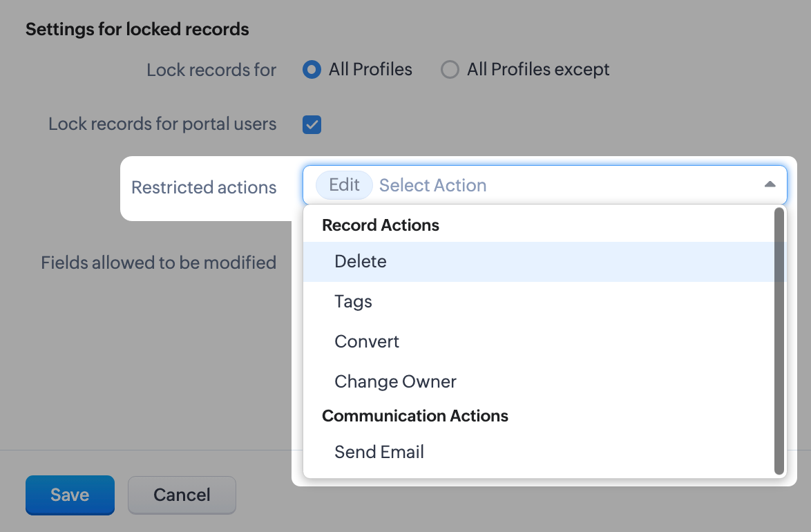Viewport: 811px width, 532px height.
Task: Click the Lock records for portal users label
Action: click(162, 124)
